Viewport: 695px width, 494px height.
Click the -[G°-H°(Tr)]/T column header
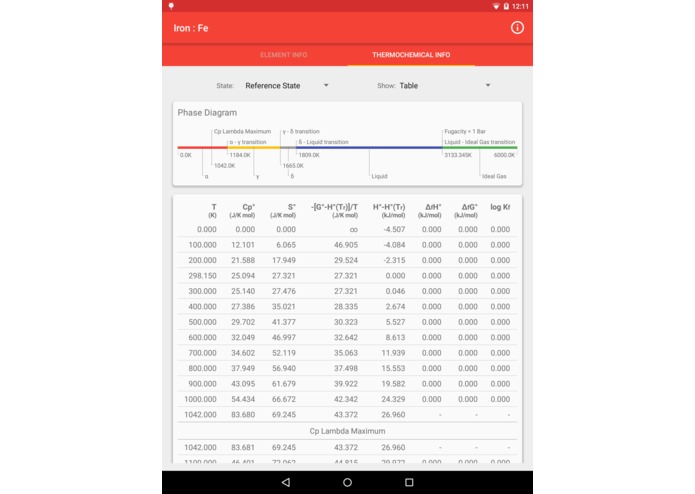[335, 210]
